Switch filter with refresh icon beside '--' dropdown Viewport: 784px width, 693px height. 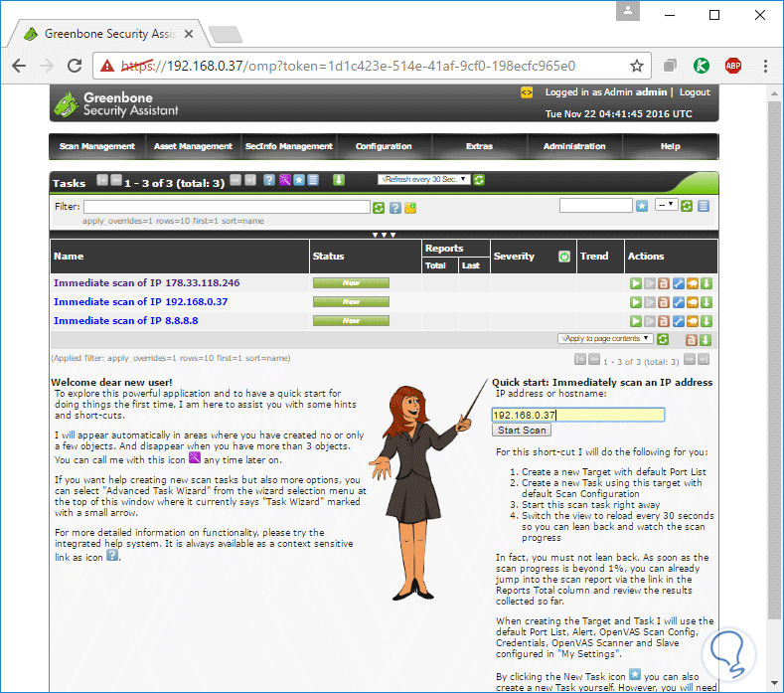[687, 206]
